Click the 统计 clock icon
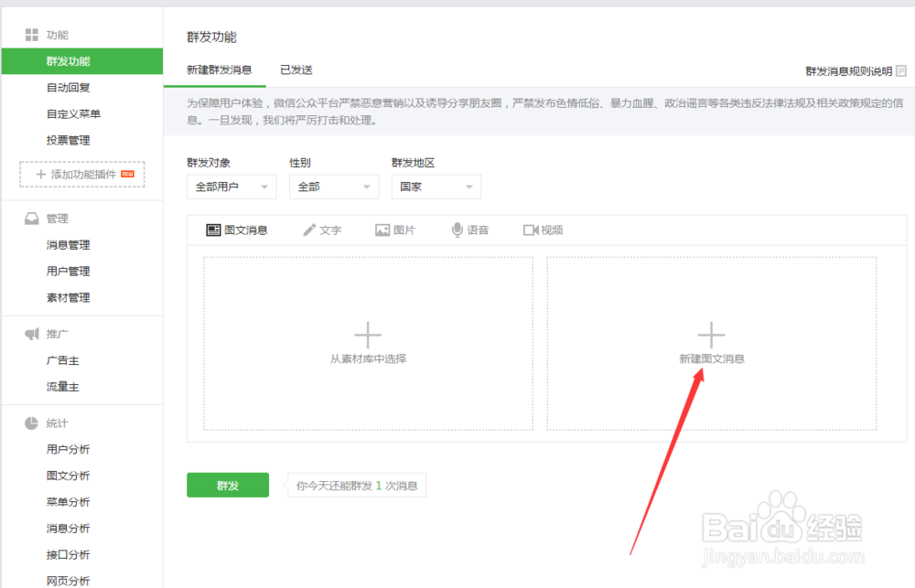 pyautogui.click(x=31, y=422)
